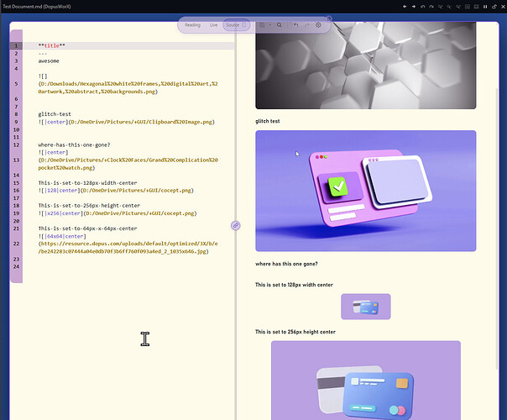Go to next file with right arrow

click(414, 7)
